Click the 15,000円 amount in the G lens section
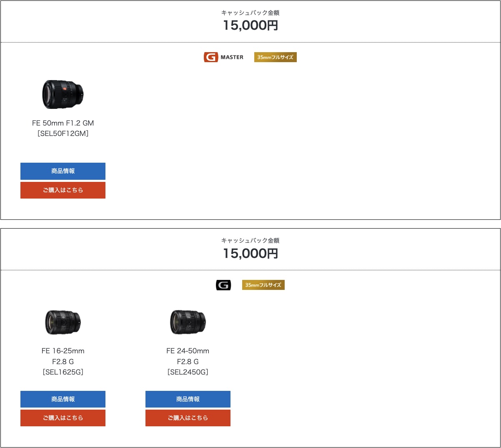The height and width of the screenshot is (448, 501). pyautogui.click(x=250, y=253)
